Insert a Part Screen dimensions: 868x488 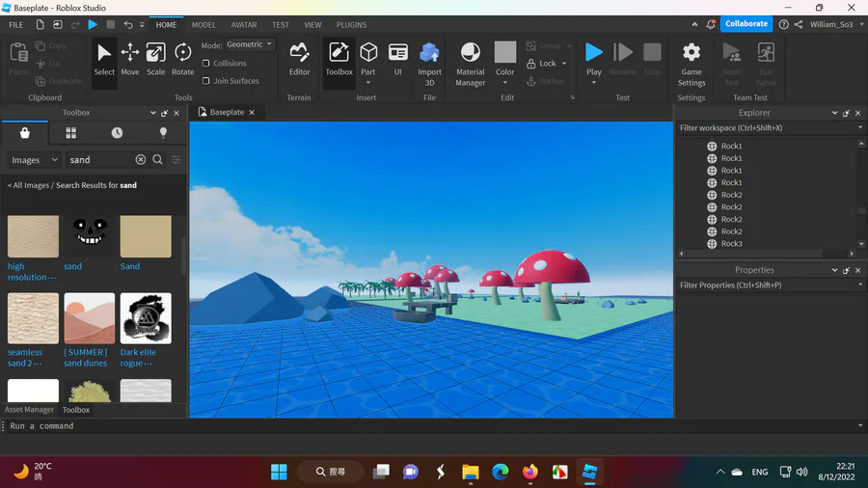click(x=368, y=59)
